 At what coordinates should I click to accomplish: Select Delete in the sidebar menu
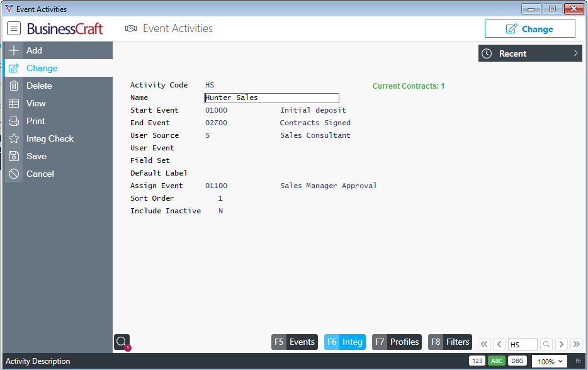pyautogui.click(x=58, y=86)
